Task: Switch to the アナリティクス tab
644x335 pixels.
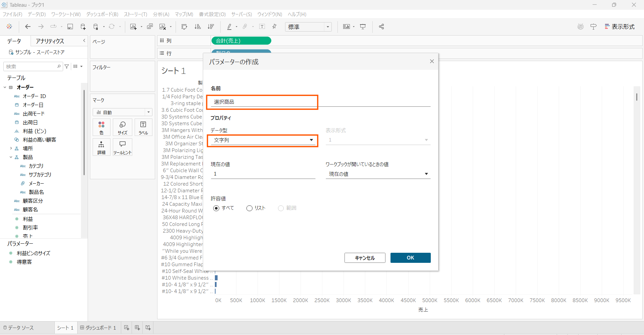Action: [50, 41]
